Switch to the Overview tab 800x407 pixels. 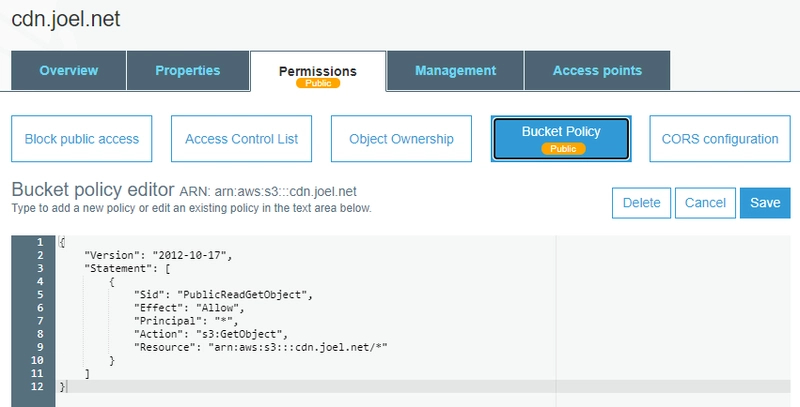pyautogui.click(x=68, y=71)
